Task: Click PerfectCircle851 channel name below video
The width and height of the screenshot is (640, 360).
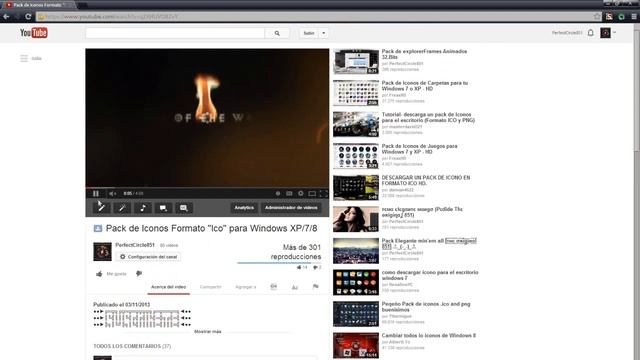Action: (x=135, y=245)
